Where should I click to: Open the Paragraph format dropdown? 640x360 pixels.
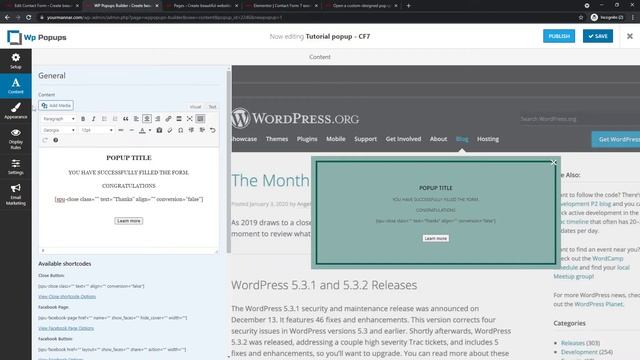point(59,119)
